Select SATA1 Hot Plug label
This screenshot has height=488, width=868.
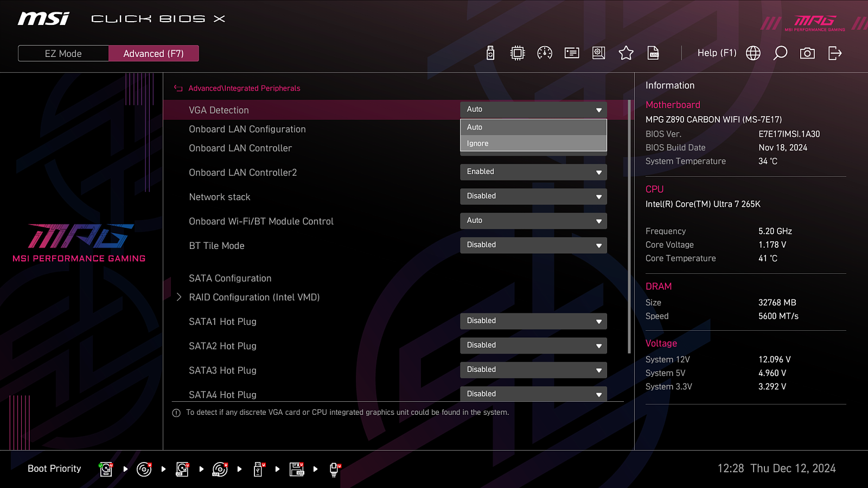click(222, 322)
